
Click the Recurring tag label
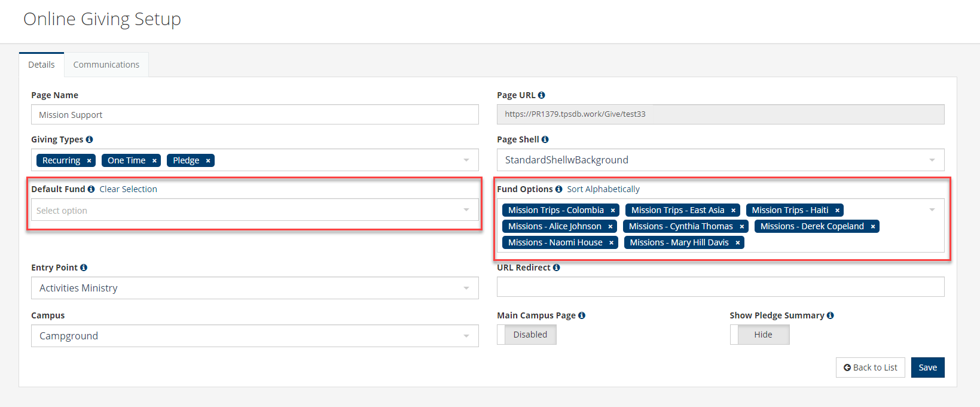click(x=61, y=160)
